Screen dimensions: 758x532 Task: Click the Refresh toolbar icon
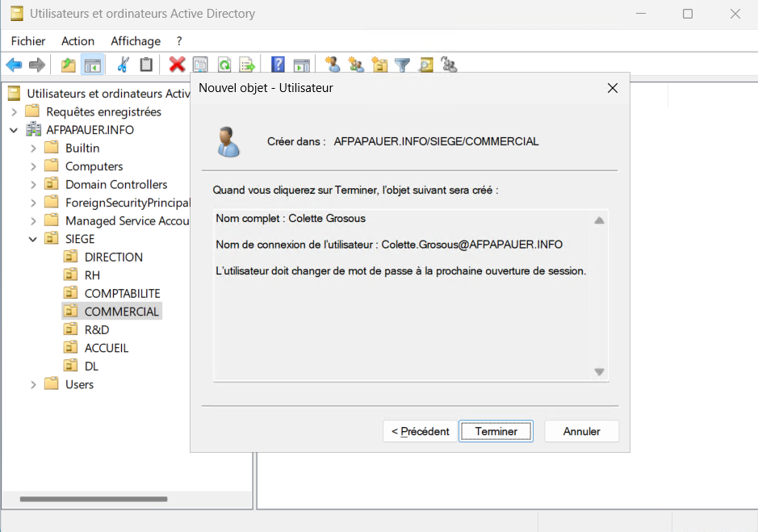click(x=224, y=65)
